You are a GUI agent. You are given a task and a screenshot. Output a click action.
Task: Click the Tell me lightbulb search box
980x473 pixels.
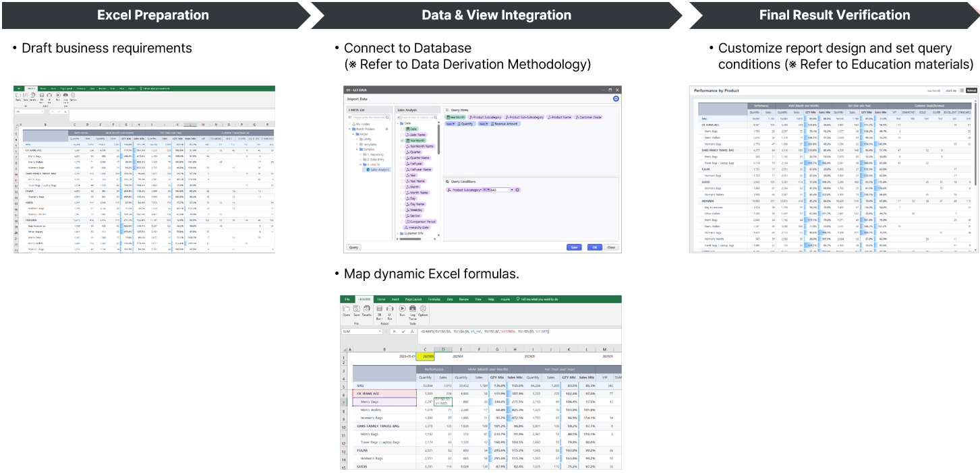(538, 299)
